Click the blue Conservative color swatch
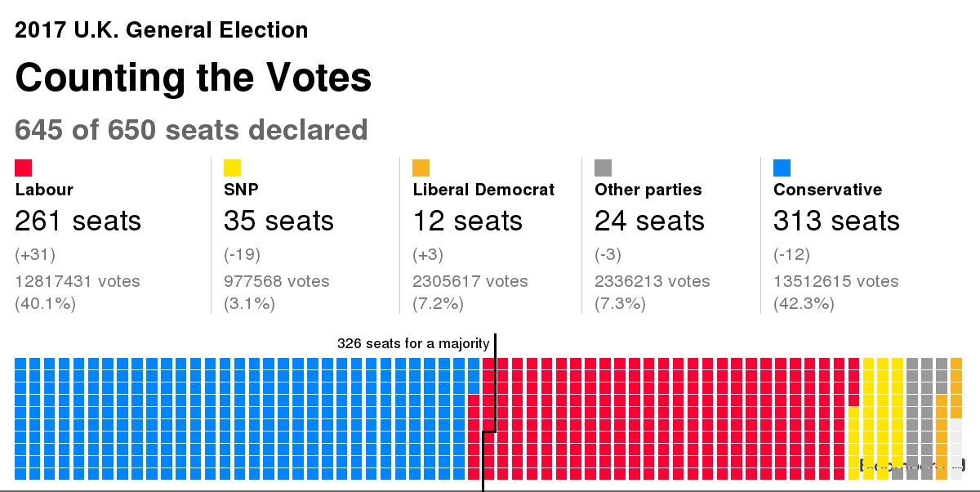980x492 pixels. tap(782, 168)
